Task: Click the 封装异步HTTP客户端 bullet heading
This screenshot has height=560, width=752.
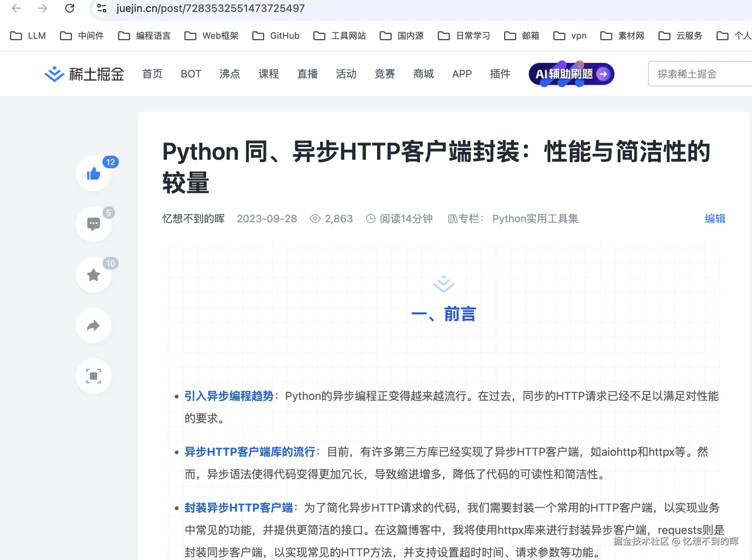Action: click(x=239, y=507)
